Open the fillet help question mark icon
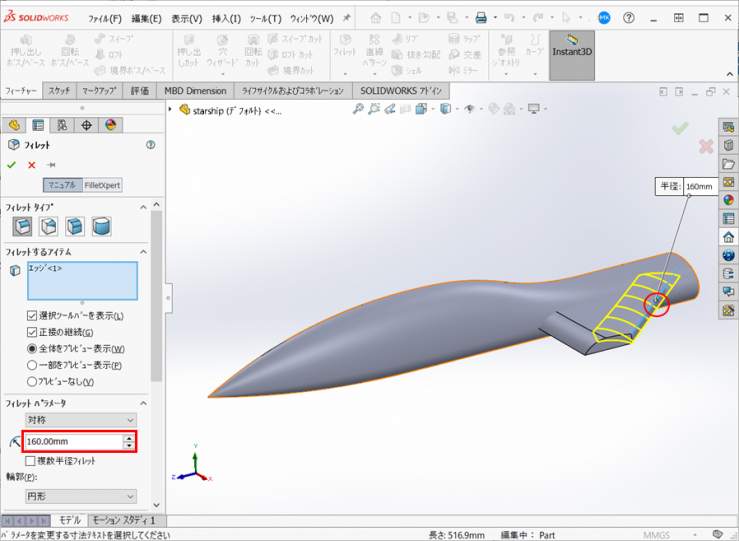 [151, 145]
